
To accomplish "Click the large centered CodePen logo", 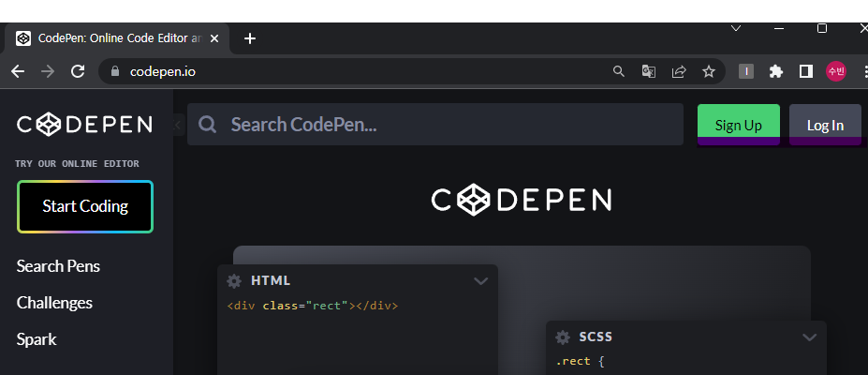I will click(521, 200).
